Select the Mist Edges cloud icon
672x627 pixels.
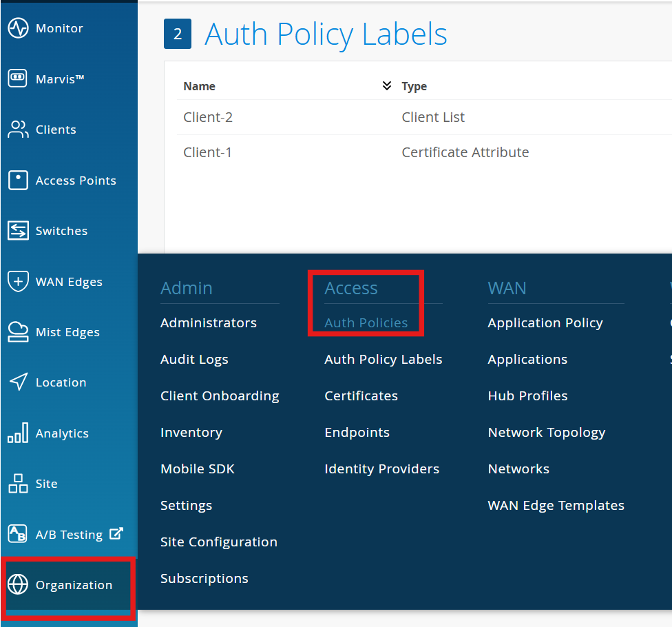click(17, 332)
